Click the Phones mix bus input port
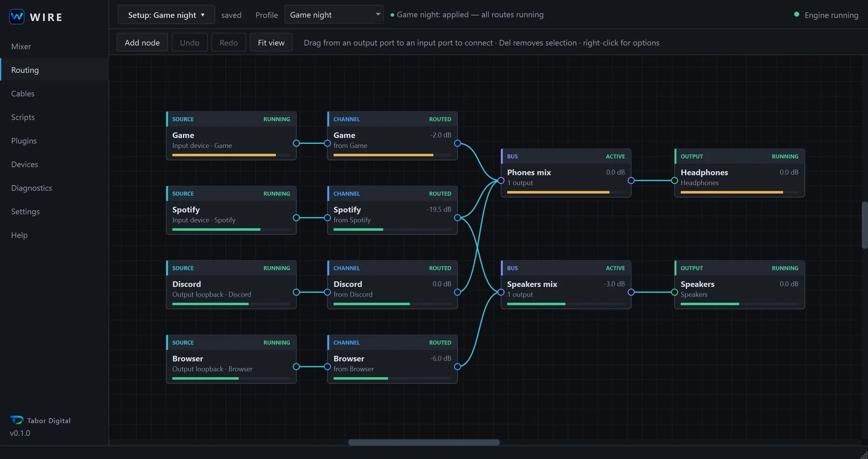This screenshot has width=868, height=459. (501, 181)
